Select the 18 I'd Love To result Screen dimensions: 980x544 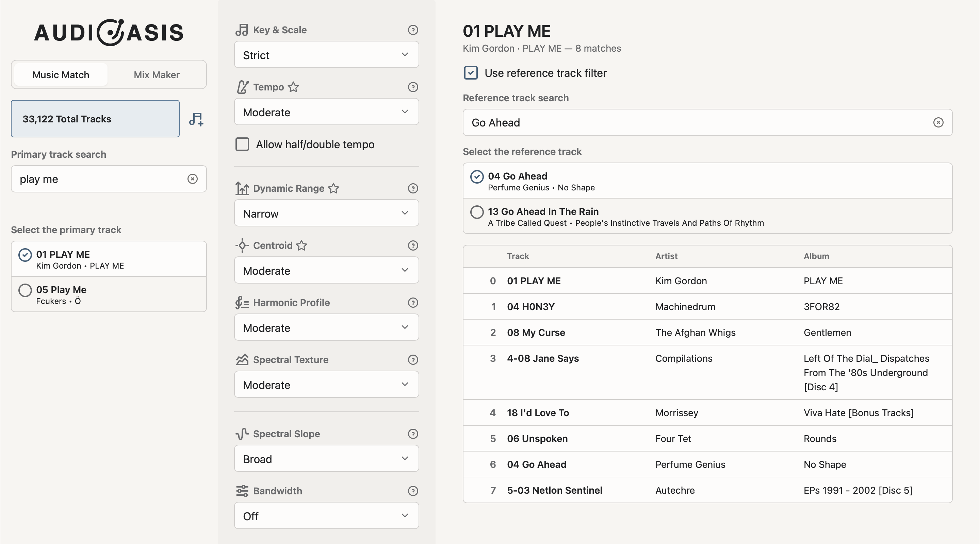tap(707, 412)
